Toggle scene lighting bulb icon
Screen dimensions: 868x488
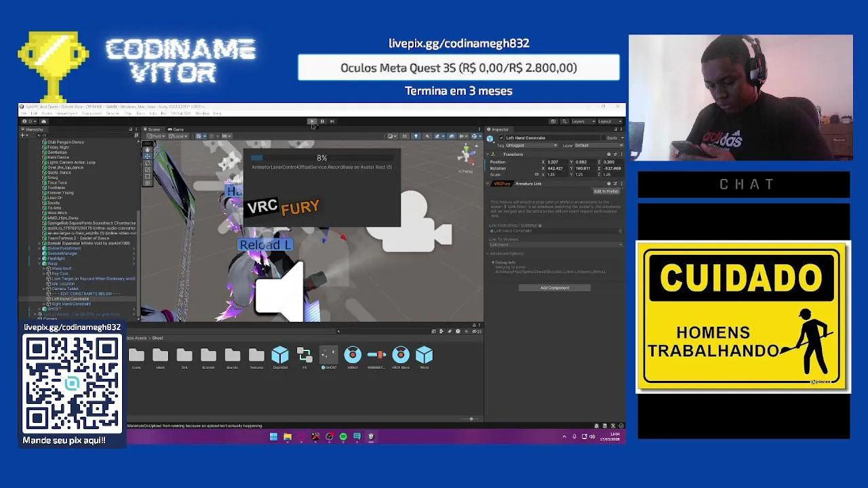416,136
